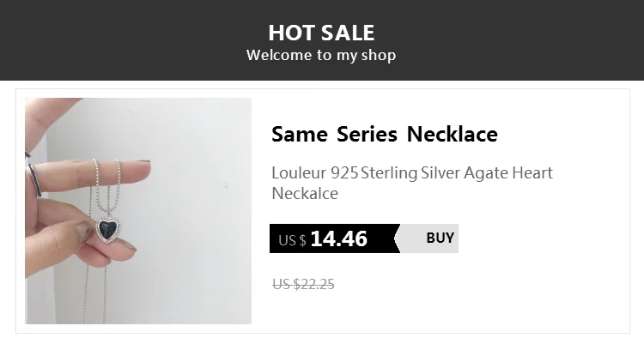Select the Same Series Necklace heading
Screen dimensions: 644x338
pyautogui.click(x=385, y=134)
